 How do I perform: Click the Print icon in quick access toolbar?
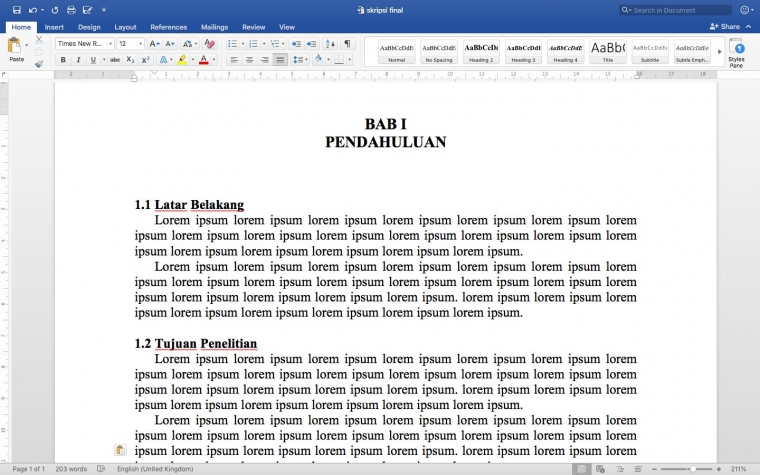[71, 10]
